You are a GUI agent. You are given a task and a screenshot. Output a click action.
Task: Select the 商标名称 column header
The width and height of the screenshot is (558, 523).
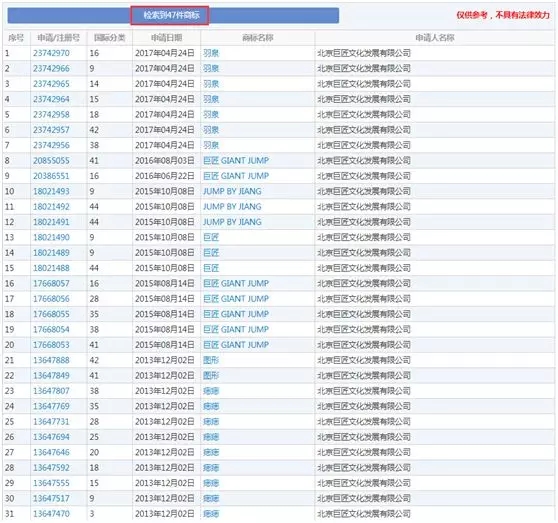[x=258, y=38]
